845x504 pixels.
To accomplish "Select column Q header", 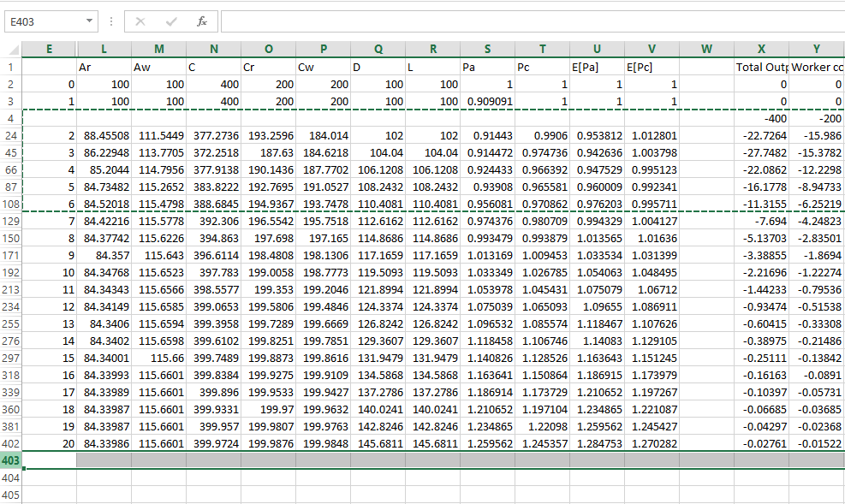I will click(378, 49).
